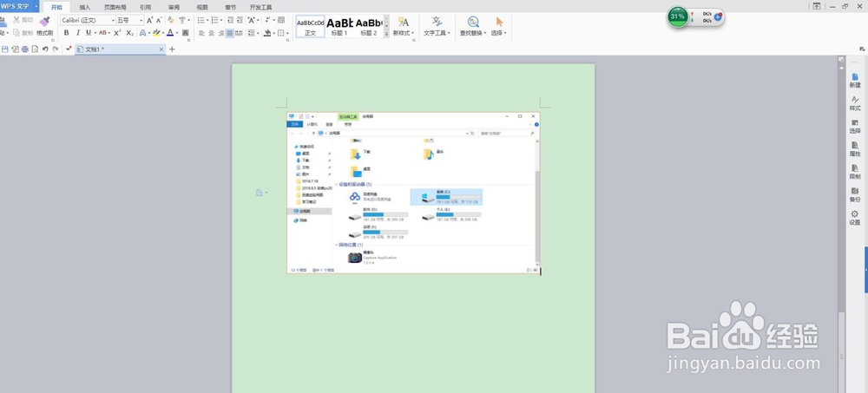Toggle bold formatting with the B icon
The image size is (868, 393).
tap(67, 33)
